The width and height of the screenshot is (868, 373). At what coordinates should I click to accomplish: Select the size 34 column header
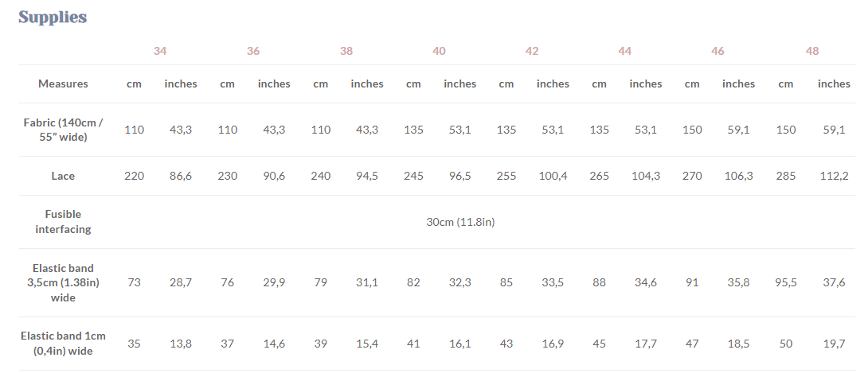click(x=160, y=51)
